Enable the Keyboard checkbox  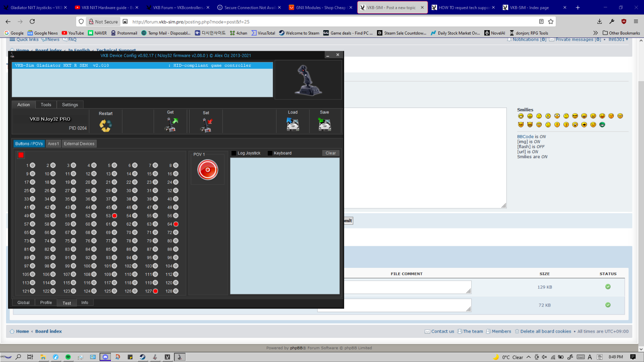(x=270, y=153)
